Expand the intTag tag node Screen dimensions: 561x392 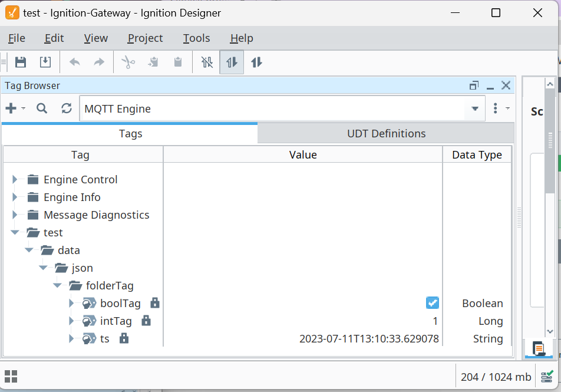[x=71, y=321]
